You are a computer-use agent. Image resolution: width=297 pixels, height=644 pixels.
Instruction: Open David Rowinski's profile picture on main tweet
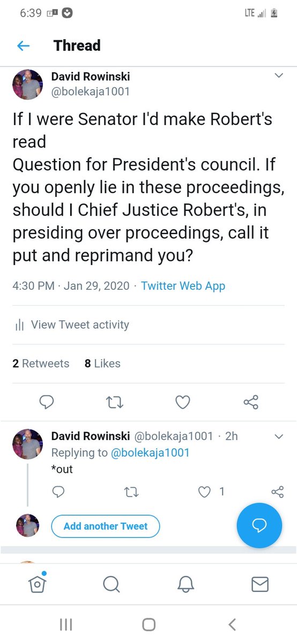pyautogui.click(x=27, y=84)
